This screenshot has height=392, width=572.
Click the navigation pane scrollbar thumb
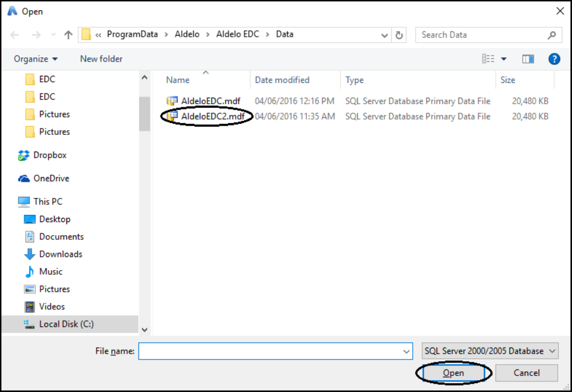pos(144,114)
